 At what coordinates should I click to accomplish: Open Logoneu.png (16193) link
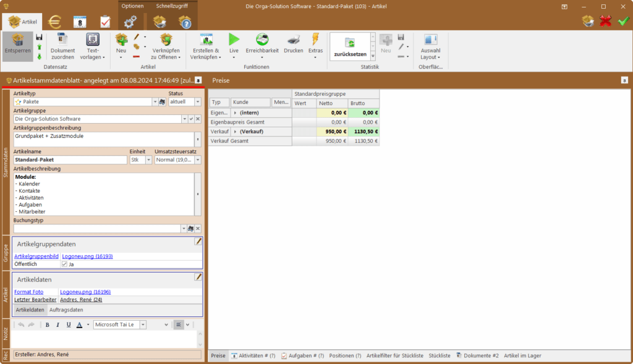point(87,256)
